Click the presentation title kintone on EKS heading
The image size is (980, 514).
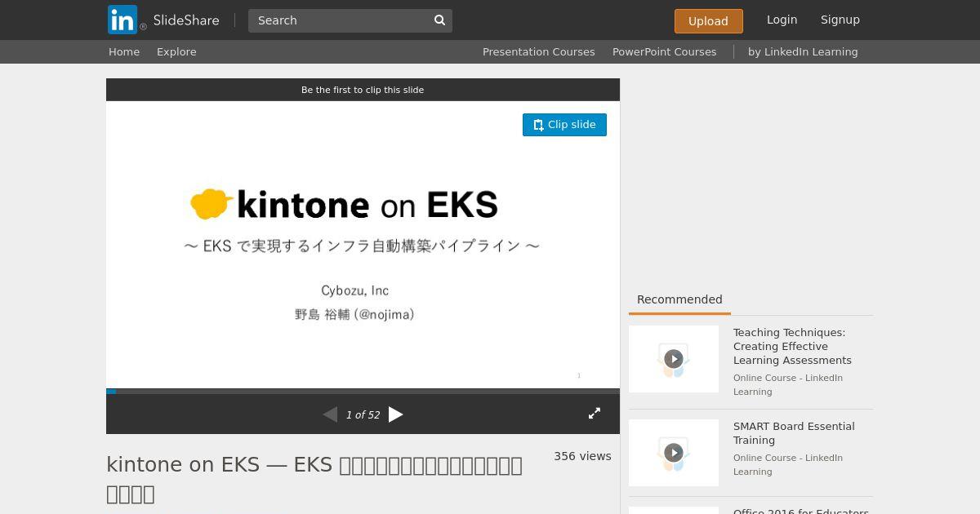pos(314,479)
